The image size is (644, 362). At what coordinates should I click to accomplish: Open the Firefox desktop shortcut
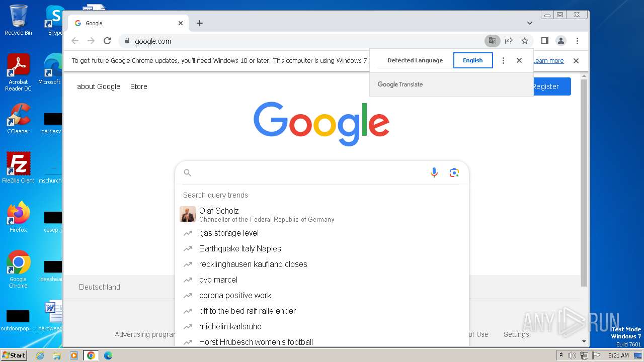pos(18,217)
